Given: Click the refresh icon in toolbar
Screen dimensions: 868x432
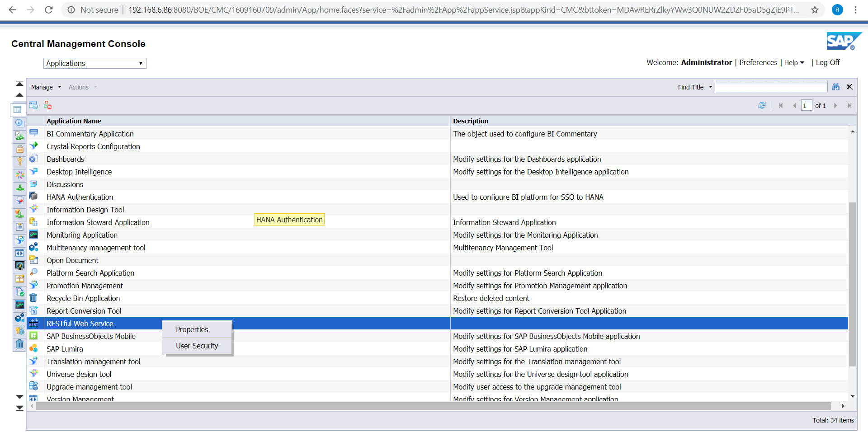Looking at the screenshot, I should coord(762,105).
